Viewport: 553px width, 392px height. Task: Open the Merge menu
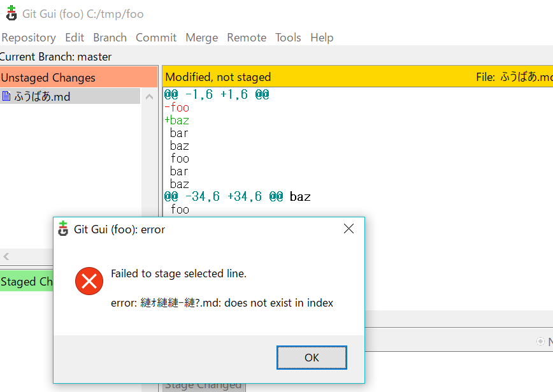[202, 38]
